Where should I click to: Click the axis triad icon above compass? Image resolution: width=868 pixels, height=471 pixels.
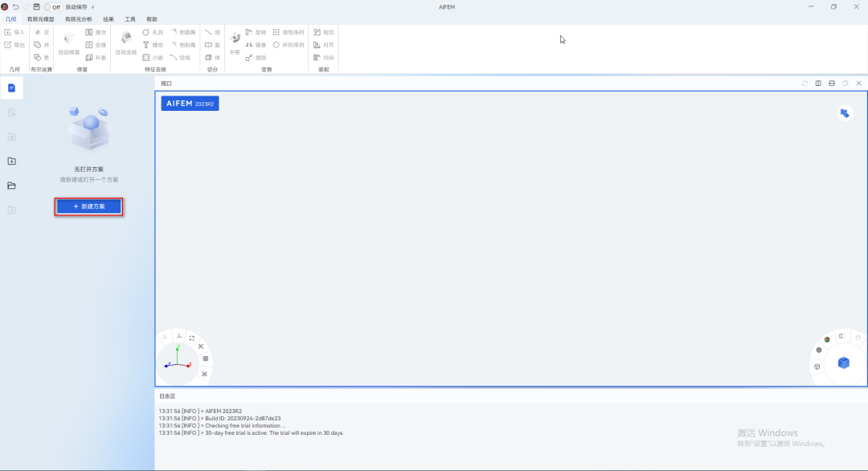[x=178, y=336]
